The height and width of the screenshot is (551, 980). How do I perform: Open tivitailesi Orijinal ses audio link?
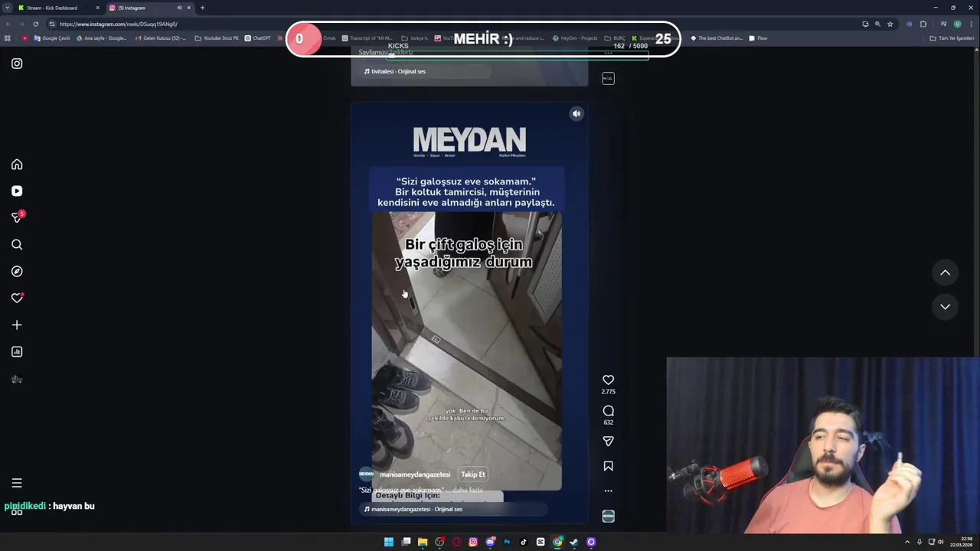(x=395, y=71)
